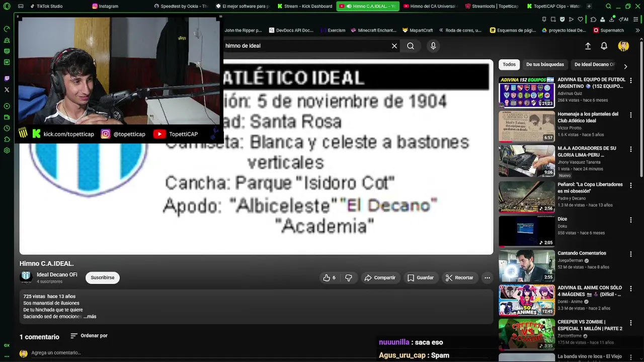Open X (Twitter) panel in sidebar
This screenshot has height=362, width=644.
pos(7,89)
